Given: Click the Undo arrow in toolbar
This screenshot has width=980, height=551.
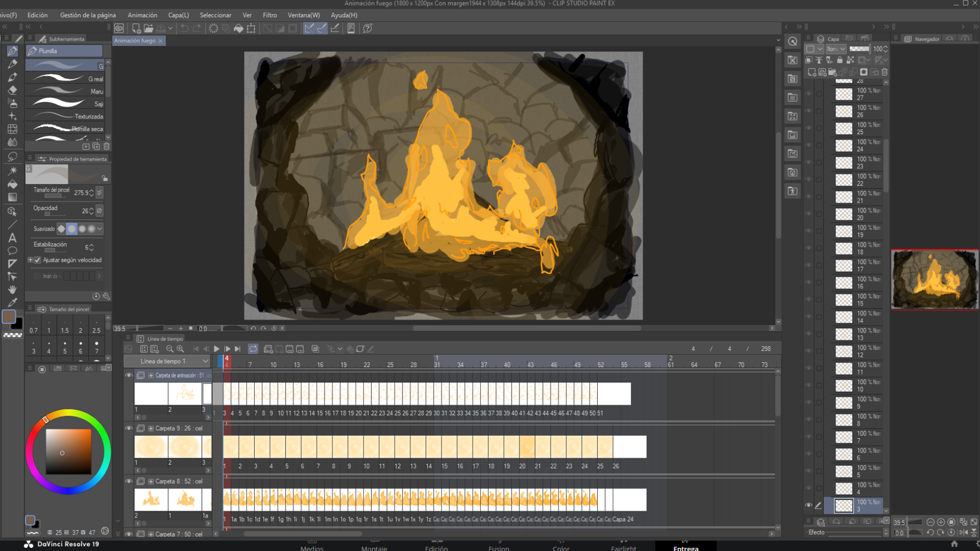Looking at the screenshot, I should 184,28.
